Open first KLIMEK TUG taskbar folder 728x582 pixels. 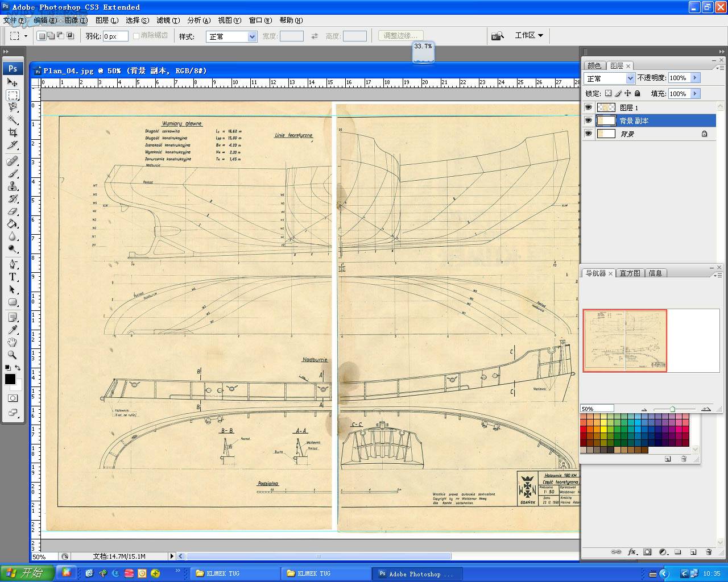pos(234,573)
